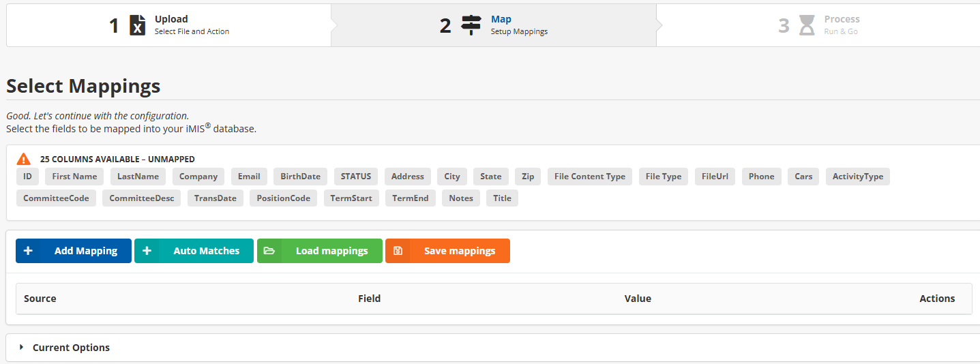Screen dimensions: 980x364
Task: Click the plus icon on Auto Matches
Action: [147, 251]
